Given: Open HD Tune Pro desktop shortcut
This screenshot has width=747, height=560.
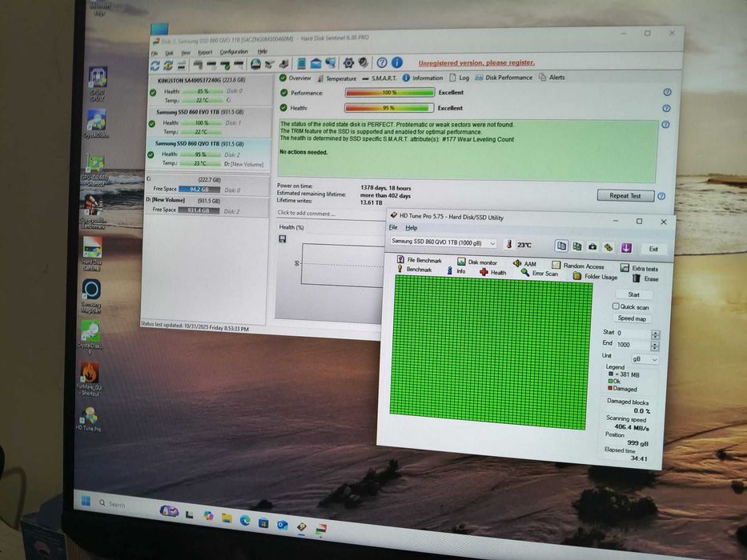Looking at the screenshot, I should [x=89, y=419].
